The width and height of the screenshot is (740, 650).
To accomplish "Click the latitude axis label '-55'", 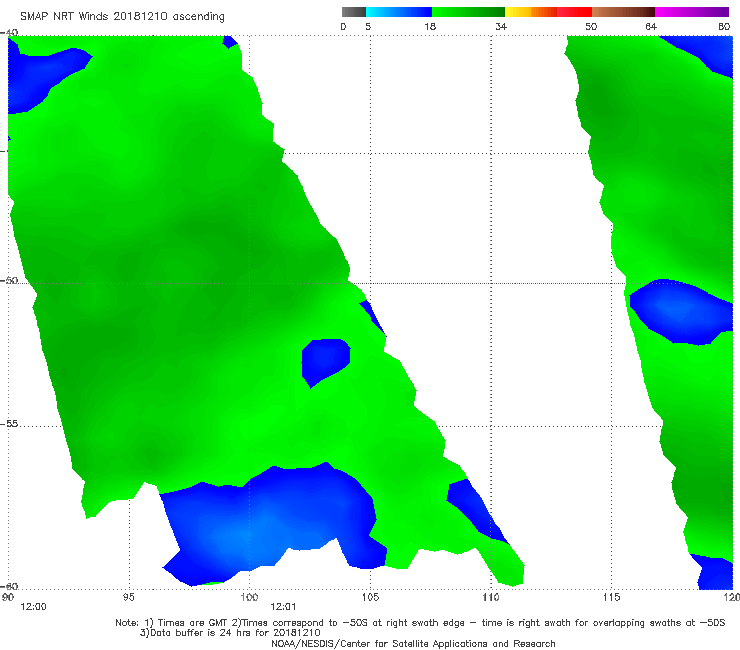I will [x=9, y=423].
